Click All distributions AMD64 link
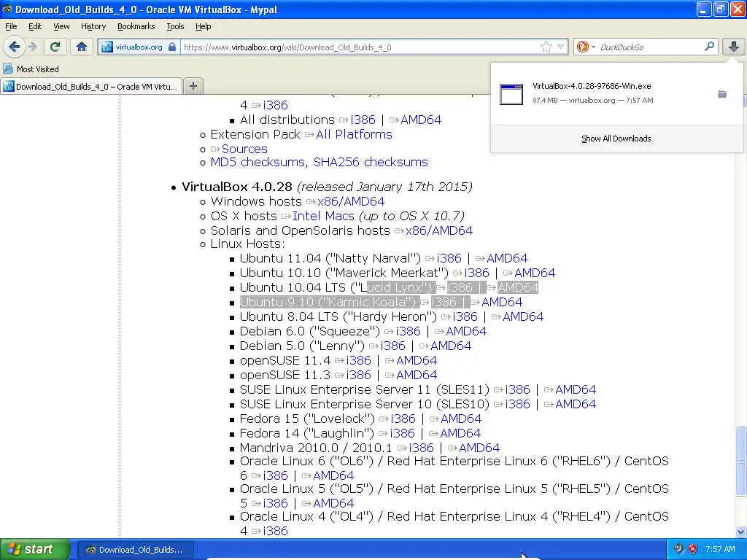Viewport: 747px width, 560px height. coord(421,120)
